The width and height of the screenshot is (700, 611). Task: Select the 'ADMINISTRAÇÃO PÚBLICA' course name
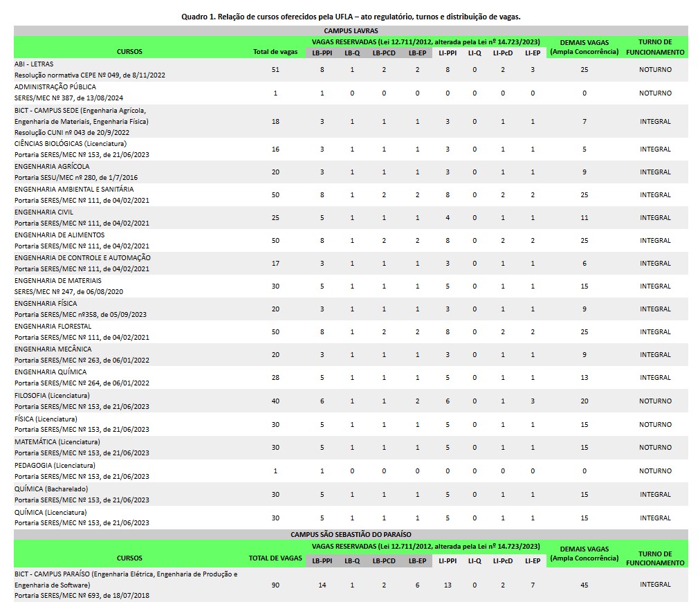tap(55, 87)
